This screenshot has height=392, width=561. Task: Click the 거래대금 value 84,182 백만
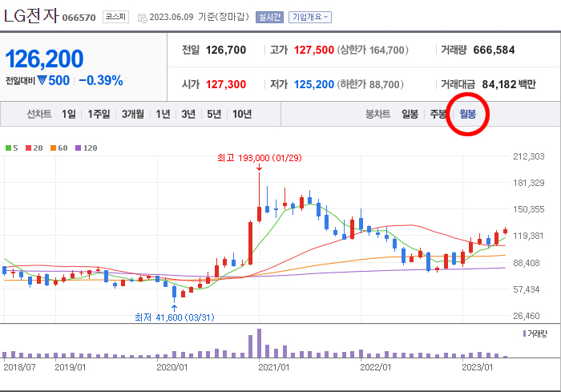tap(509, 84)
